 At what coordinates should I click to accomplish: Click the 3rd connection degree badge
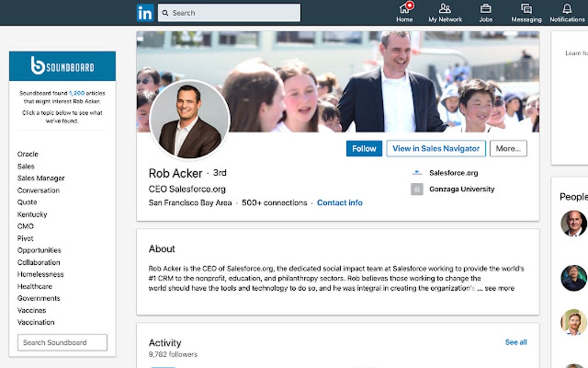click(220, 173)
